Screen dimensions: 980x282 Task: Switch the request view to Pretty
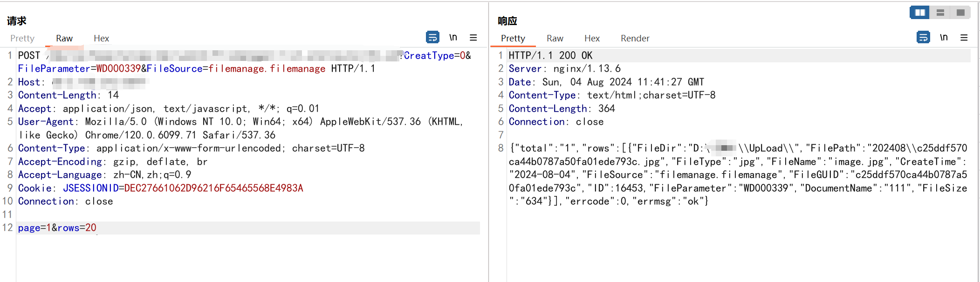tap(22, 38)
